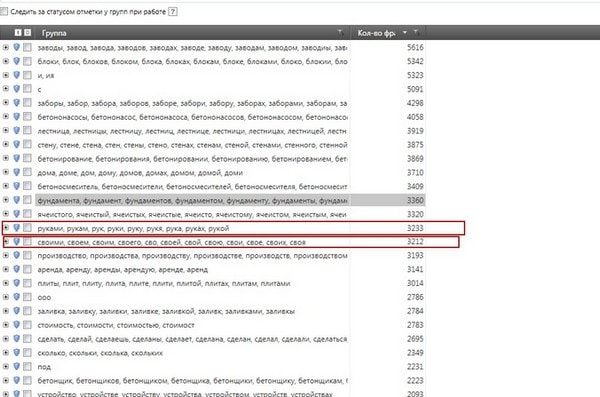Click the shield icon in the своими row

16,242
